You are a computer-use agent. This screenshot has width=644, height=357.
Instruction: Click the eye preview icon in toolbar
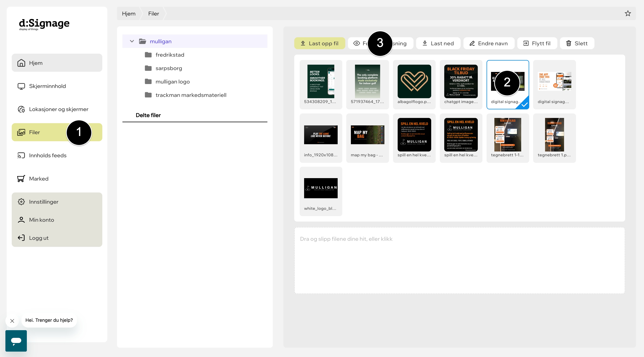point(356,43)
